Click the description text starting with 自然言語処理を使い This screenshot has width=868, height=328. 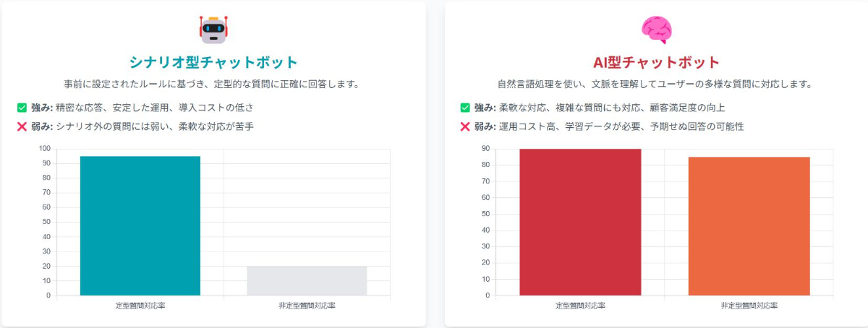[656, 84]
